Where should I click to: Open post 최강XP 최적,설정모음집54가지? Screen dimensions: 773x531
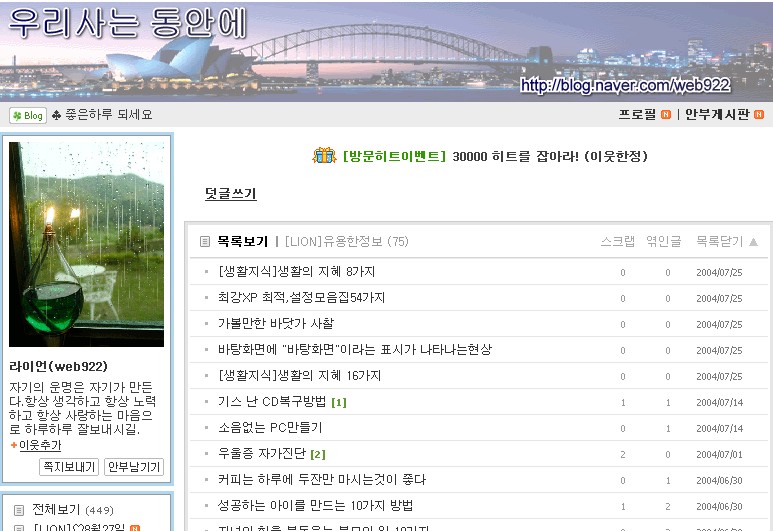[301, 298]
